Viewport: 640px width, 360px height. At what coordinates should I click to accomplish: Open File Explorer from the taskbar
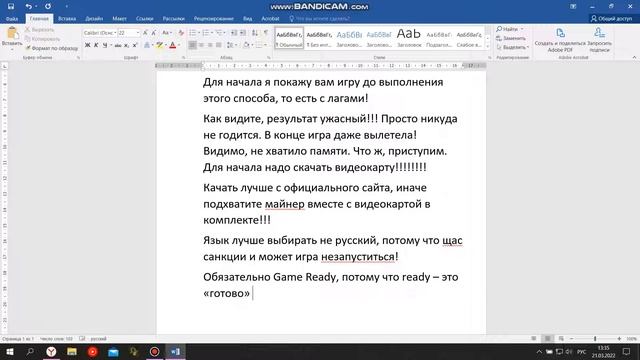click(x=72, y=351)
